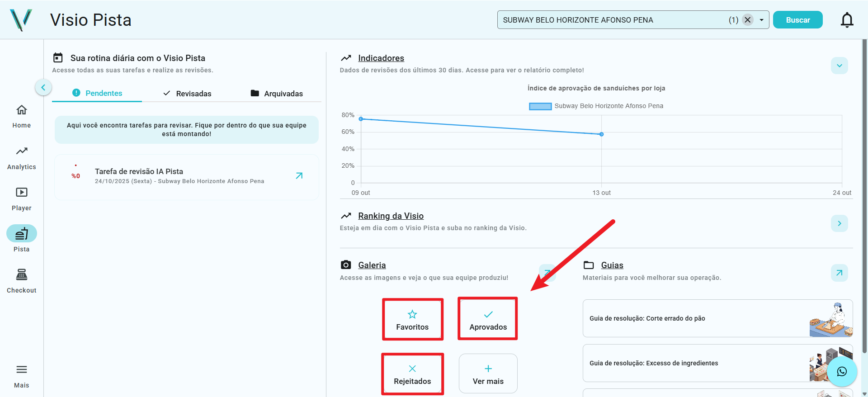
Task: Switch to the Pendentes tab
Action: 97,93
